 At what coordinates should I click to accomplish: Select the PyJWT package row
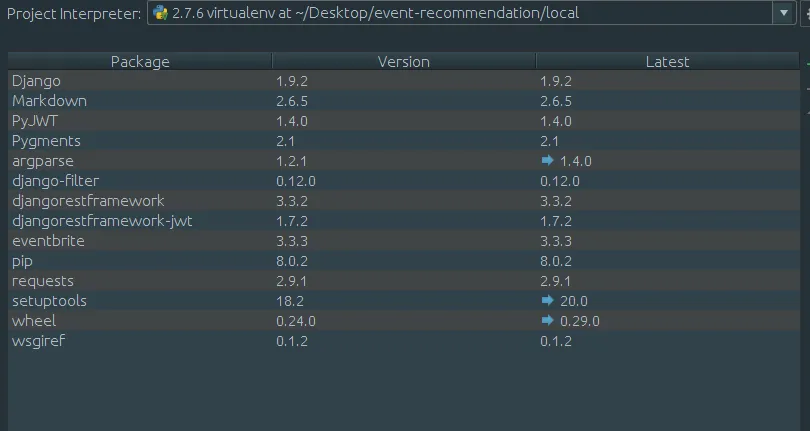[x=404, y=121]
